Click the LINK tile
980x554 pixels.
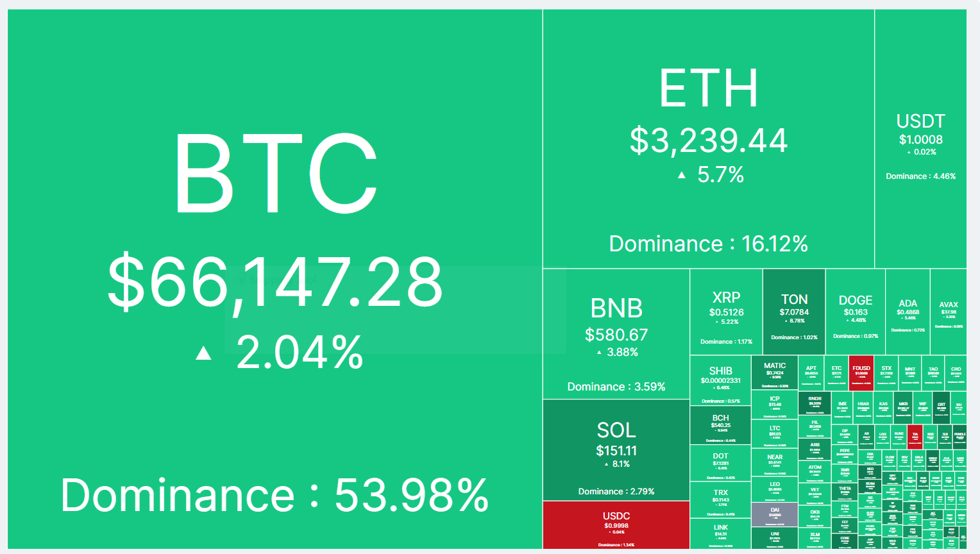pos(720,533)
